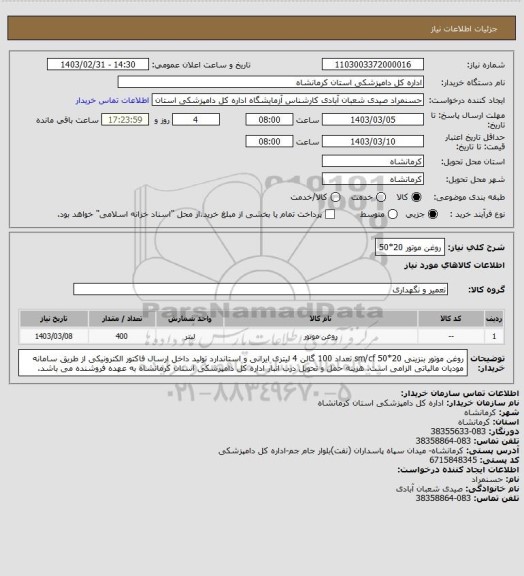Click the اطلاعات ایجاد کننده درخواست heading

pyautogui.click(x=458, y=469)
